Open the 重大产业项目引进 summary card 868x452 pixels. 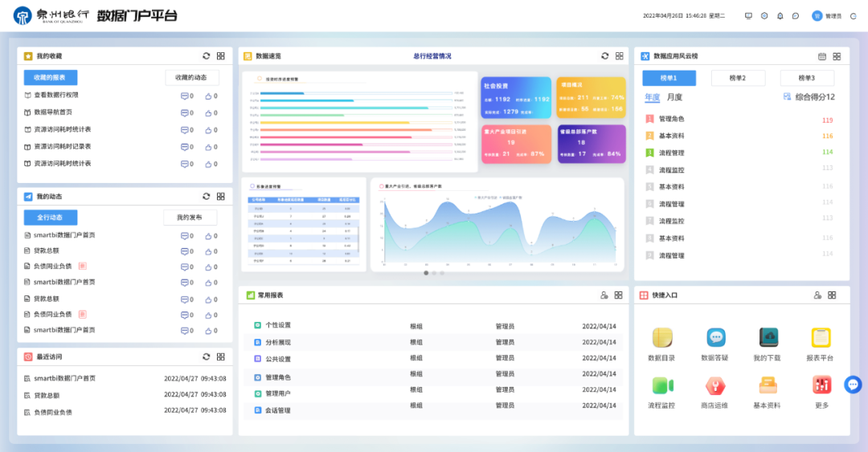[516, 144]
